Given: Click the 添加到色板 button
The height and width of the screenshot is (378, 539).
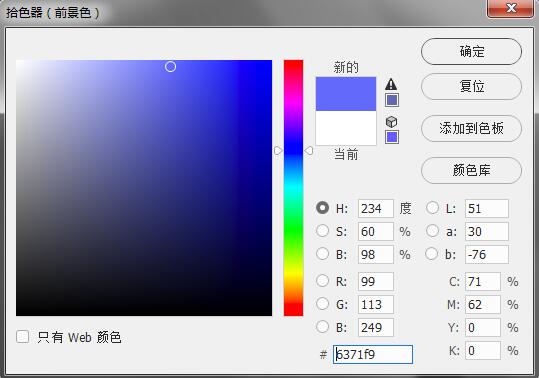Looking at the screenshot, I should [471, 129].
